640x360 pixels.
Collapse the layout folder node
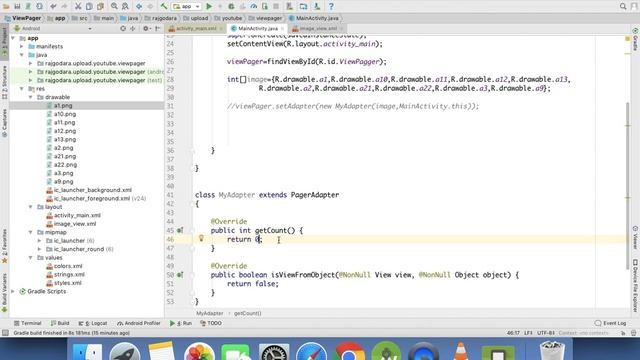pos(31,207)
